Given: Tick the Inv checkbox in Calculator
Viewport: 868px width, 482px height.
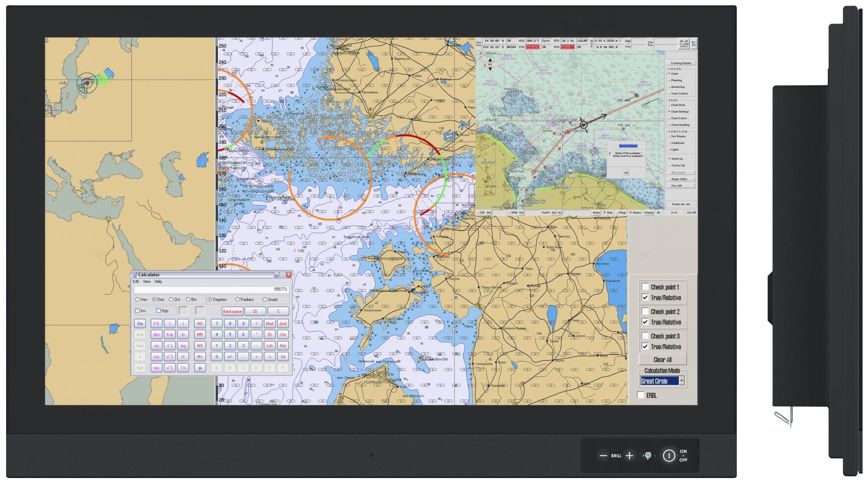Looking at the screenshot, I should pyautogui.click(x=138, y=311).
